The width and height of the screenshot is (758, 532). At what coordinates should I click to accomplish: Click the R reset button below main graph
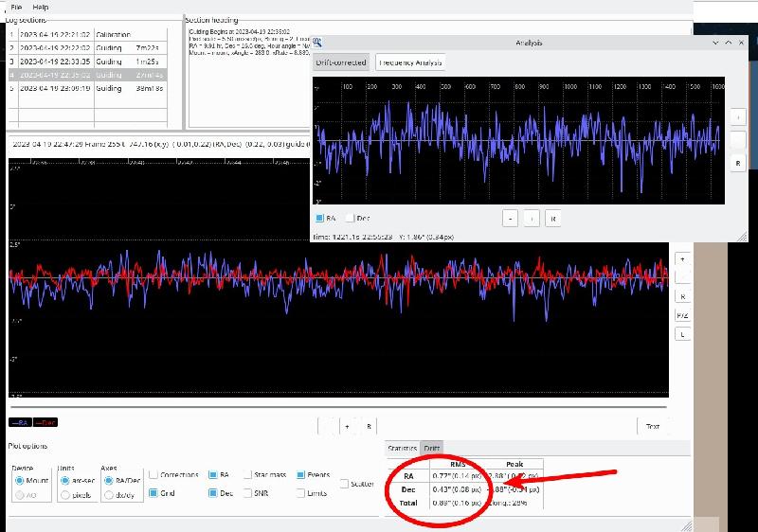369,427
